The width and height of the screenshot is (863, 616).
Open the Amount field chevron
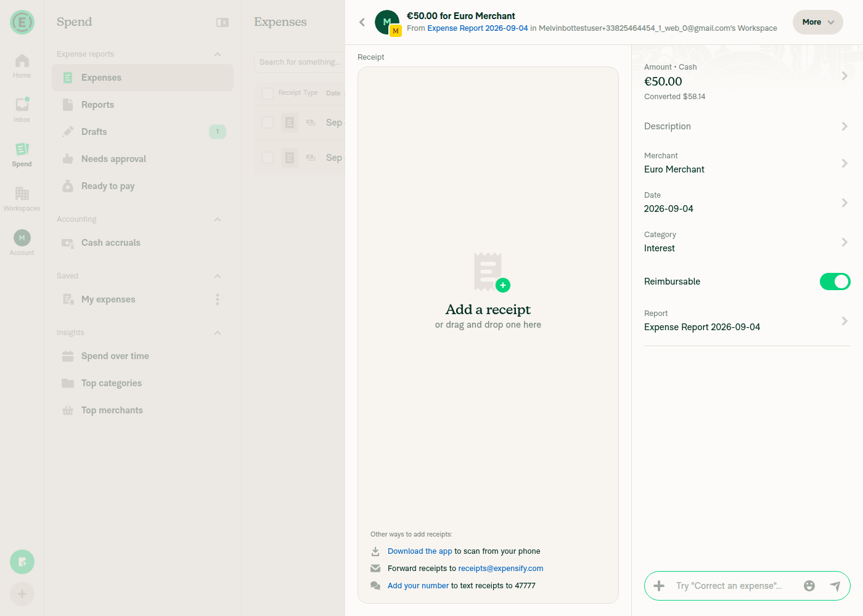click(x=845, y=76)
